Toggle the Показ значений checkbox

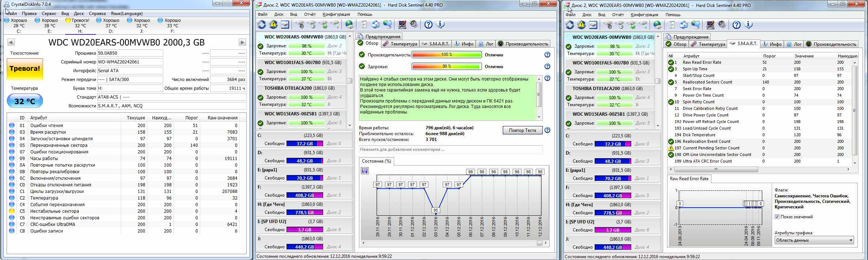tap(777, 217)
